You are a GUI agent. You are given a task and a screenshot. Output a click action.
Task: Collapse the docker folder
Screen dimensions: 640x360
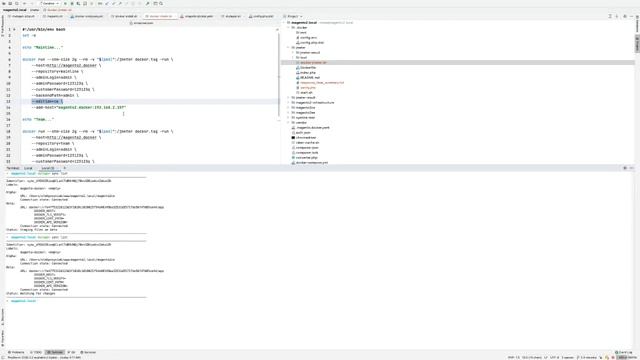coord(289,27)
